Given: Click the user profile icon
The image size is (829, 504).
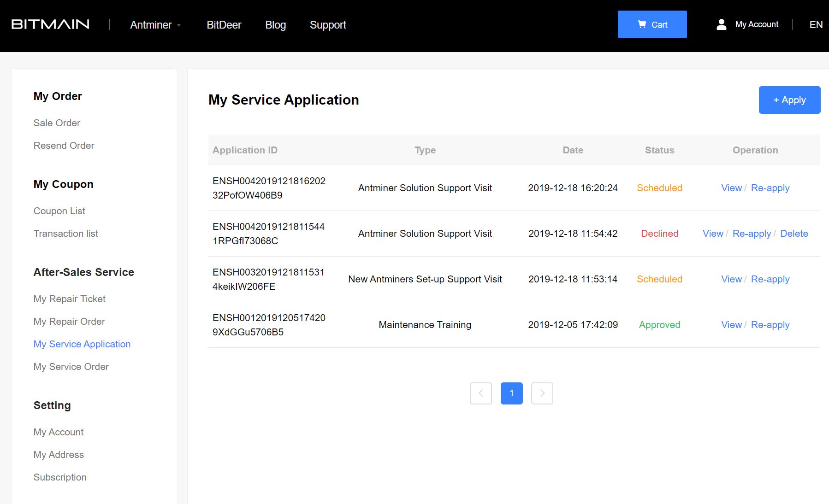Looking at the screenshot, I should click(x=722, y=24).
